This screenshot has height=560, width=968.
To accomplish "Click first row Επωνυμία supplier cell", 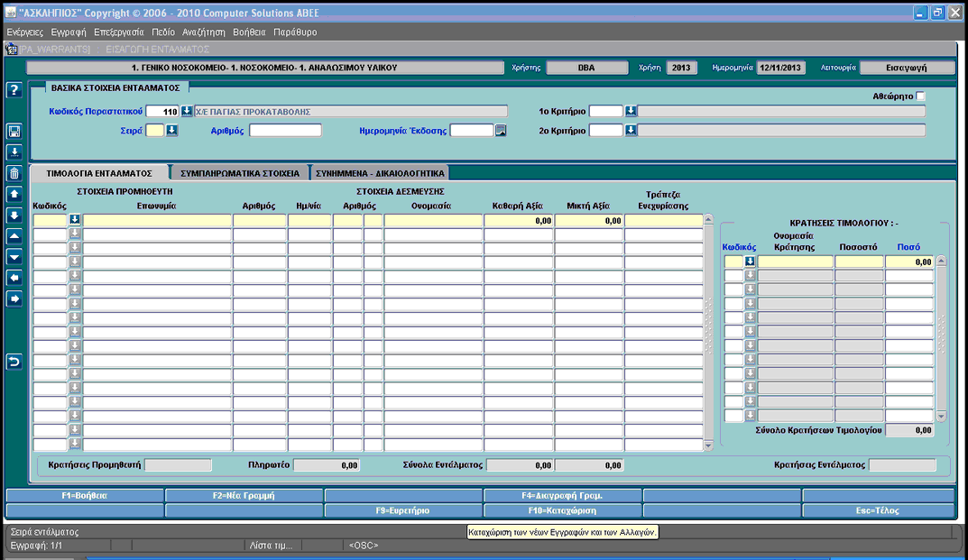I will point(157,220).
